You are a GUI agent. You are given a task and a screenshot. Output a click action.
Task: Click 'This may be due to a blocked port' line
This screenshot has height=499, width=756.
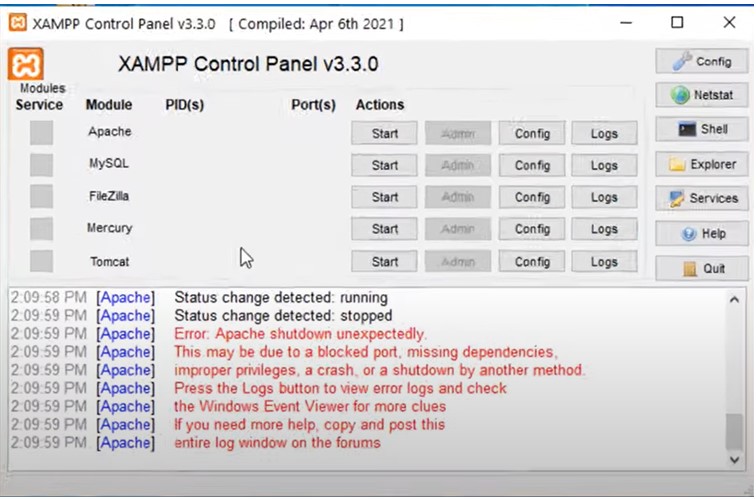366,352
